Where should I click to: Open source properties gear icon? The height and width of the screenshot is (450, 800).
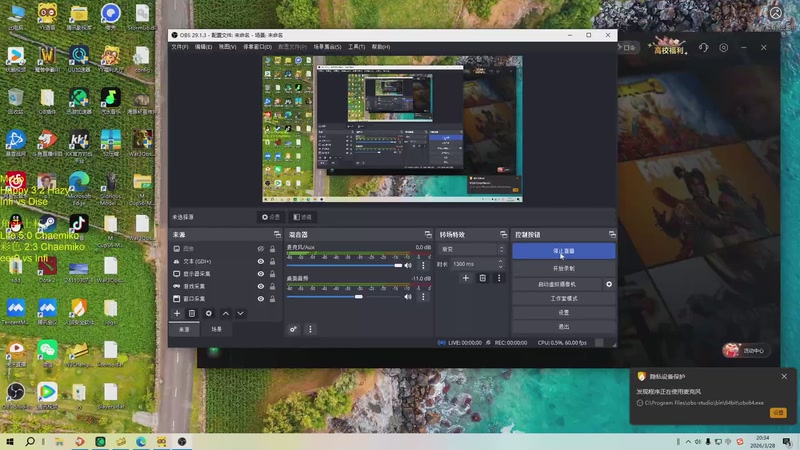coord(209,314)
